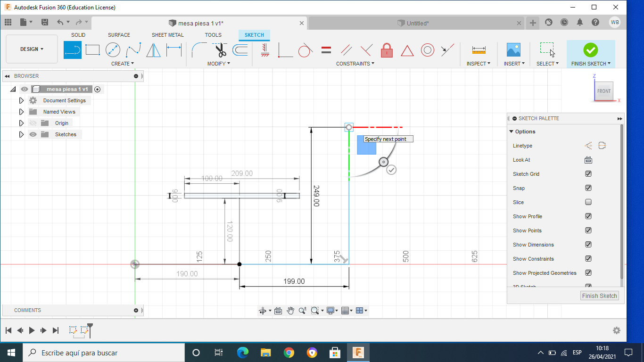
Task: Switch to the SHEET METAL tab
Action: (x=168, y=35)
